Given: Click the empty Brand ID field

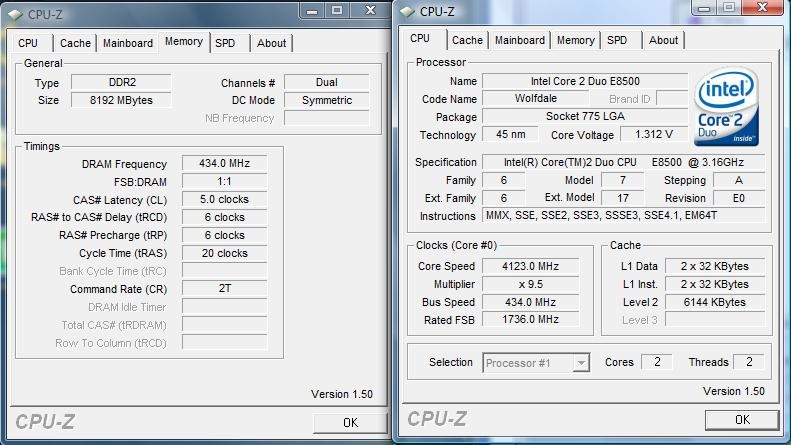Looking at the screenshot, I should pos(672,98).
